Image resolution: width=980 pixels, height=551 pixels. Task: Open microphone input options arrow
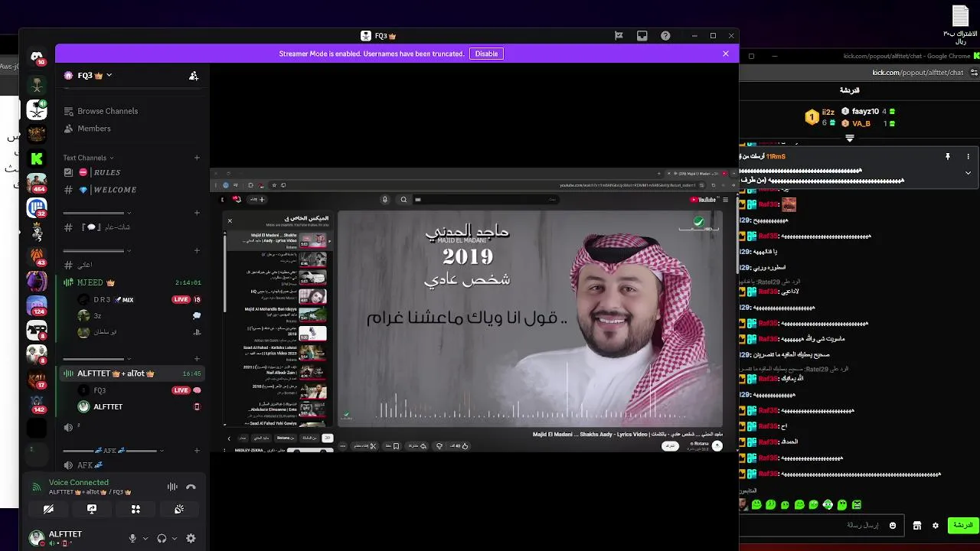[145, 539]
